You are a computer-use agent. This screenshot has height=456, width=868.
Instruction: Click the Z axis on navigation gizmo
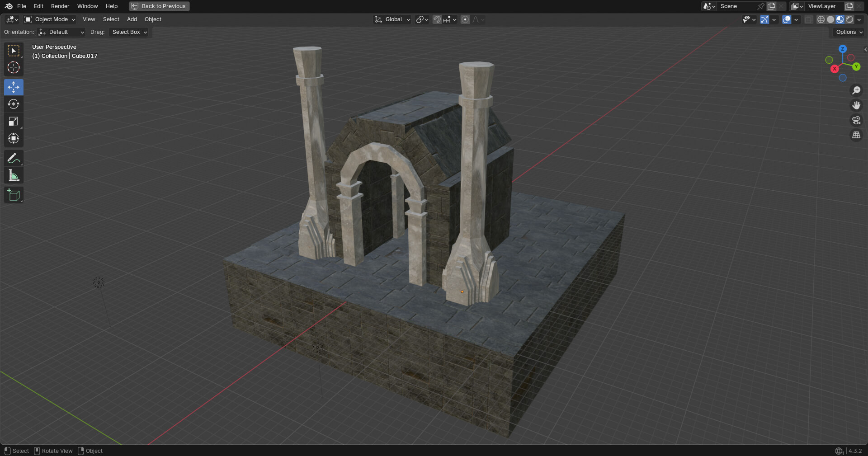click(842, 49)
